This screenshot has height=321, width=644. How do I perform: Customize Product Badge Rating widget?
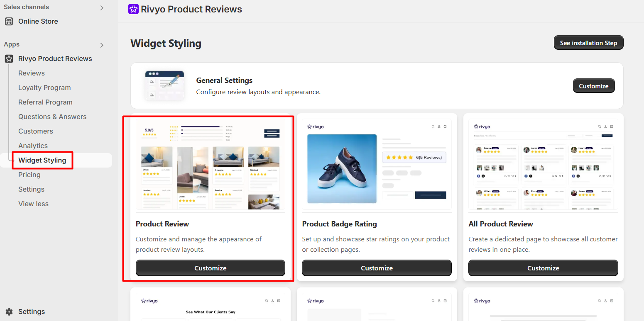pyautogui.click(x=377, y=268)
